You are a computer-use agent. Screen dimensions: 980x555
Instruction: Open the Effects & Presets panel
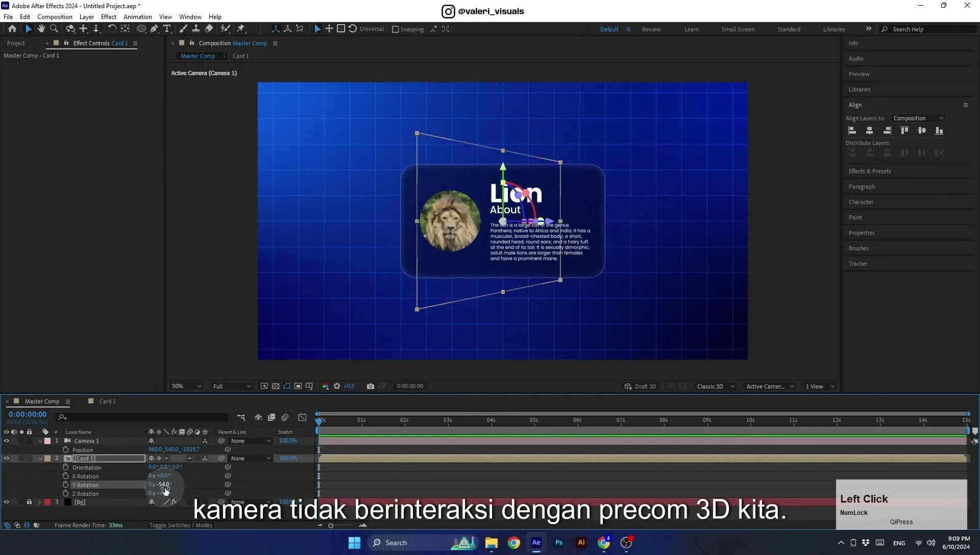click(870, 171)
